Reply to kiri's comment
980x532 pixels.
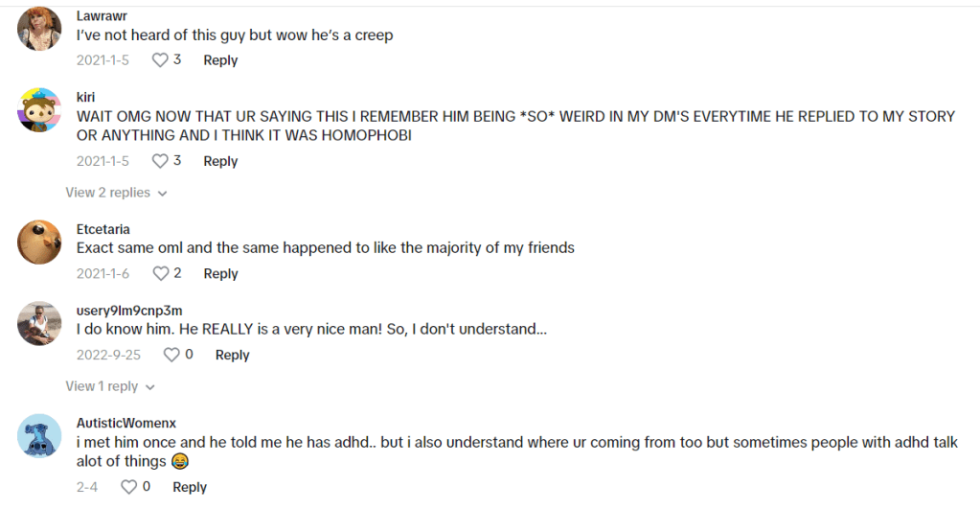pyautogui.click(x=220, y=161)
